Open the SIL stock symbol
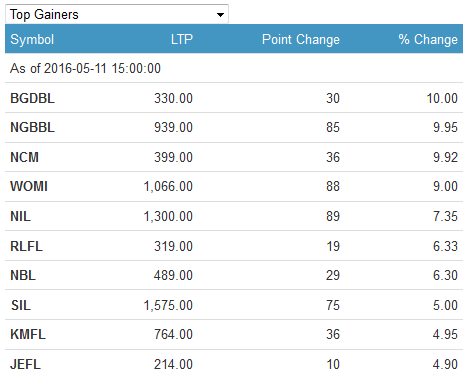Image resolution: width=465 pixels, height=377 pixels. pyautogui.click(x=21, y=305)
